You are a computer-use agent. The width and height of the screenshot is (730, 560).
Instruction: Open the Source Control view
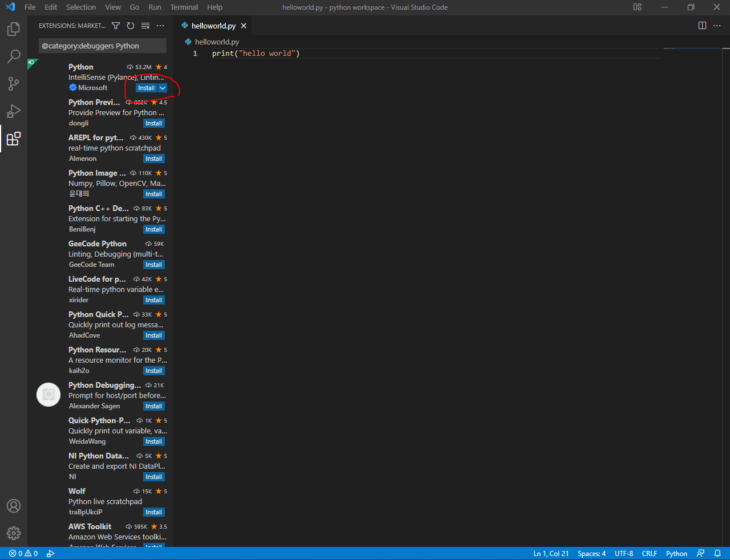(14, 84)
